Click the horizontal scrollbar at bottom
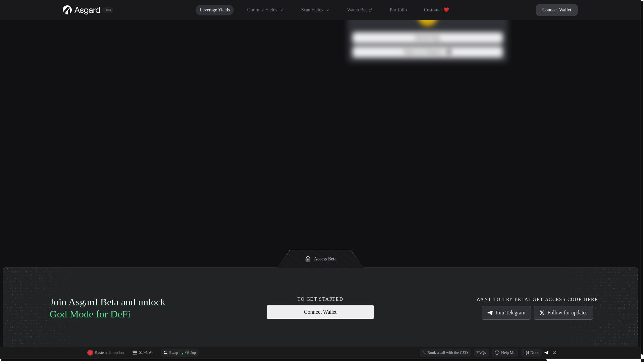 tap(273, 360)
